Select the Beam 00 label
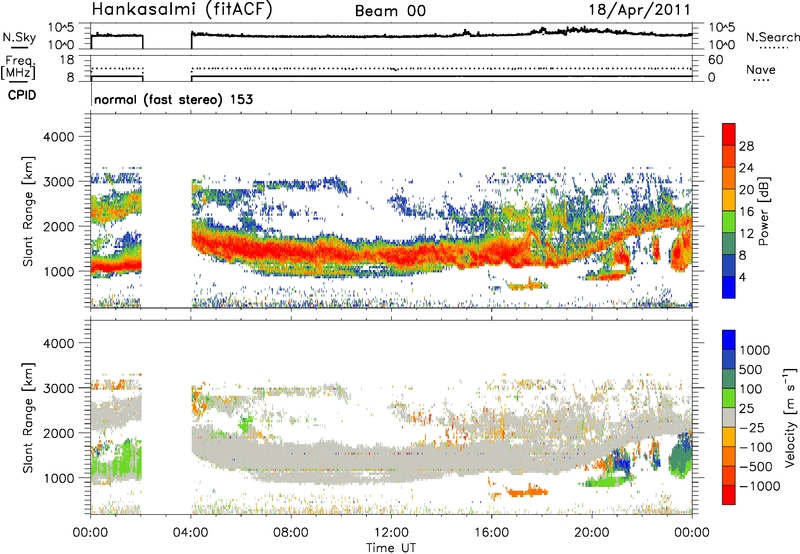 coord(390,11)
